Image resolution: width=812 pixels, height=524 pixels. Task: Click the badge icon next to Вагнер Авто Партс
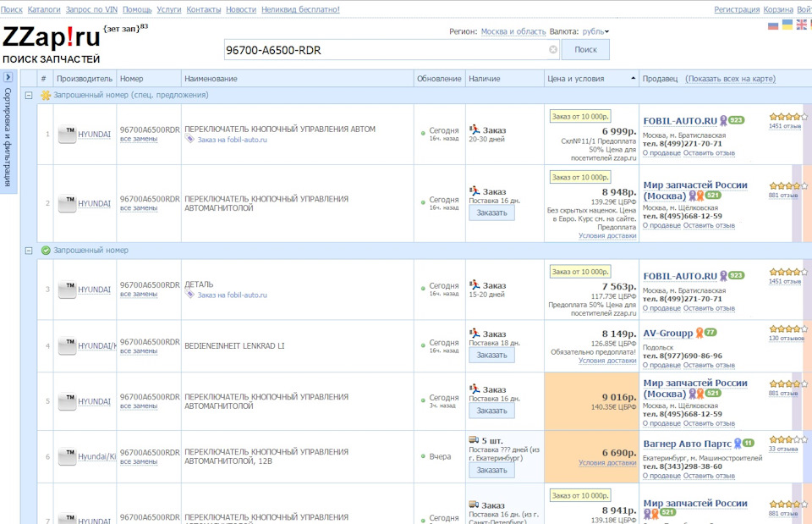point(738,444)
